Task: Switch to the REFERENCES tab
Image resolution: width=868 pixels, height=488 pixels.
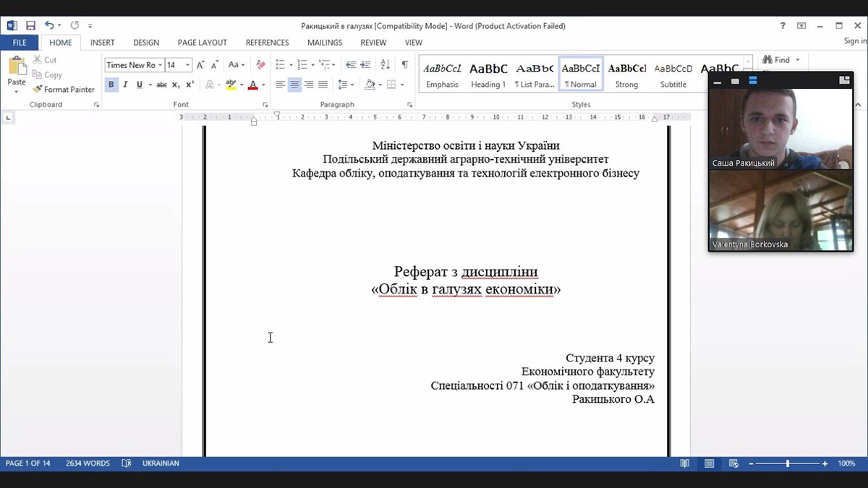Action: tap(267, 43)
